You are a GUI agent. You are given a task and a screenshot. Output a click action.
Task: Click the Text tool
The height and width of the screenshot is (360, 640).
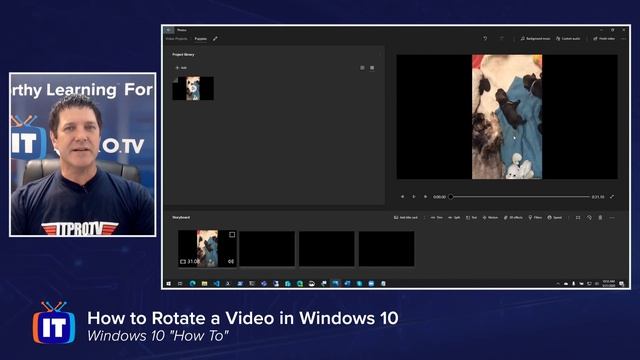pos(471,218)
